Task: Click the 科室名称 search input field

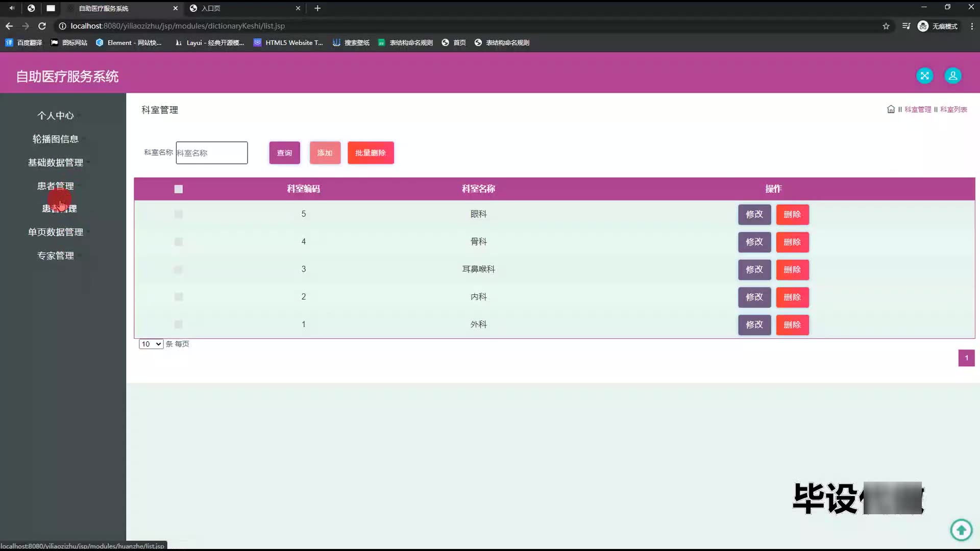Action: click(212, 153)
